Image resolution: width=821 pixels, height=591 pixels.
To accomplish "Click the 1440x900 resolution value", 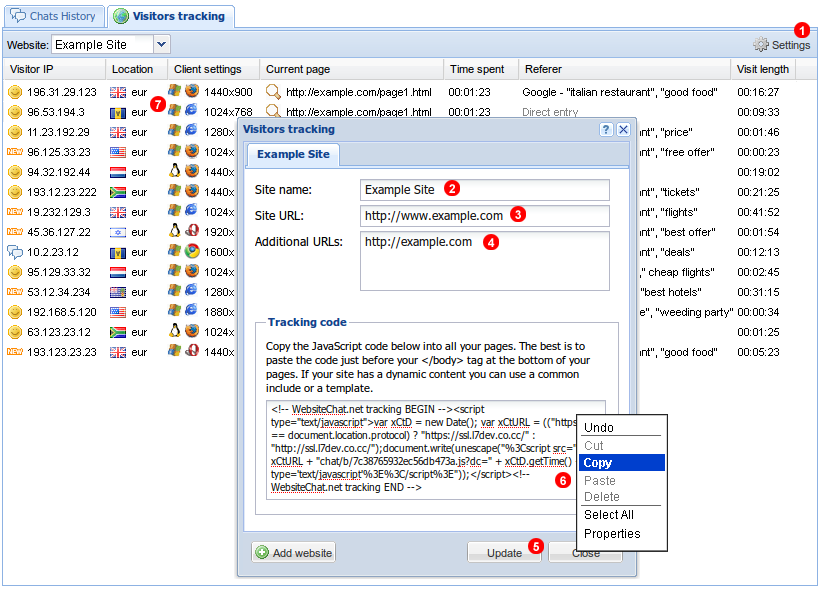I will click(228, 92).
